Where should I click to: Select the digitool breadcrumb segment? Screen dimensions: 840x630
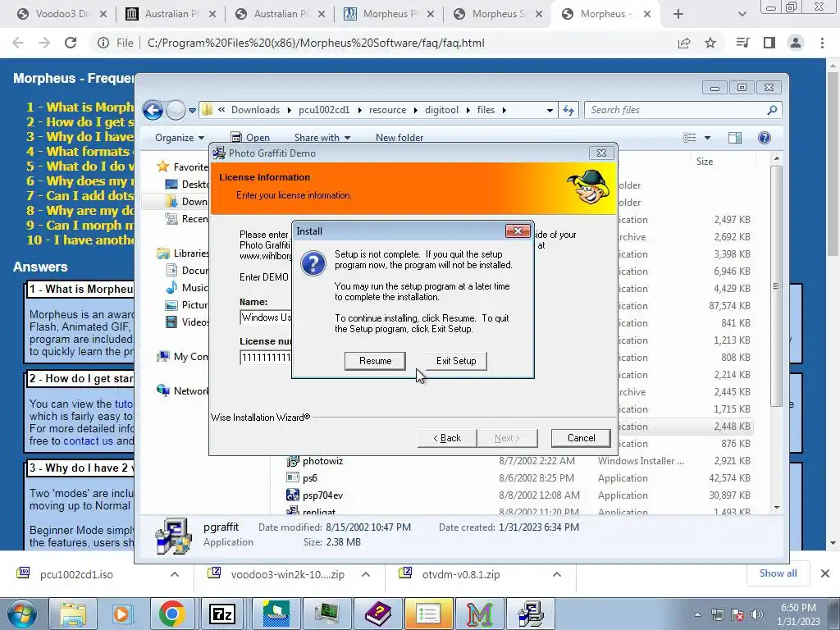coord(441,110)
